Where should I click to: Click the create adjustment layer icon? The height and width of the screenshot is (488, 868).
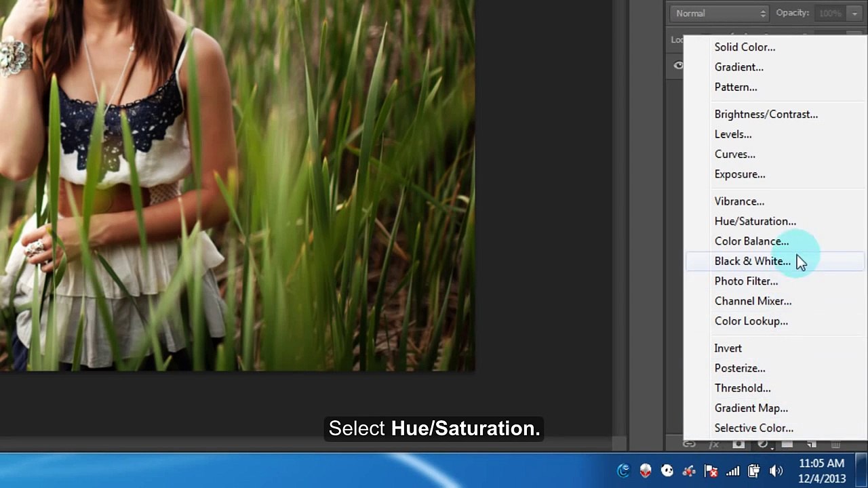click(763, 445)
